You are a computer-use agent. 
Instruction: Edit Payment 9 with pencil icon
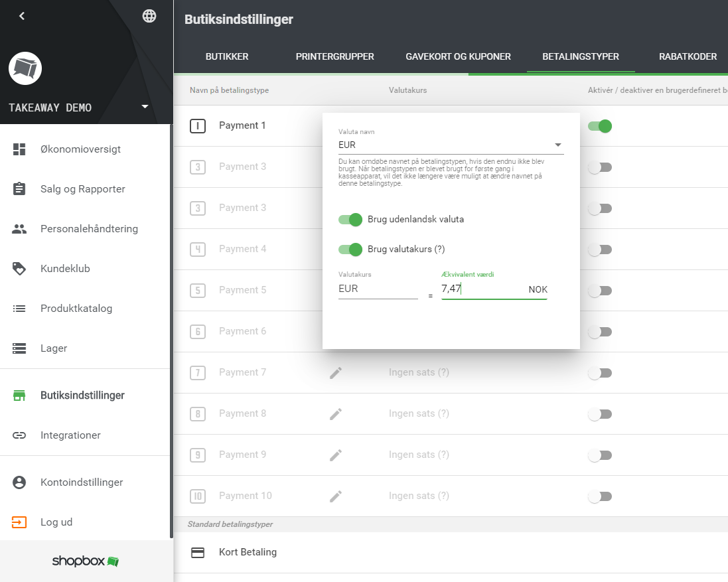pyautogui.click(x=336, y=455)
